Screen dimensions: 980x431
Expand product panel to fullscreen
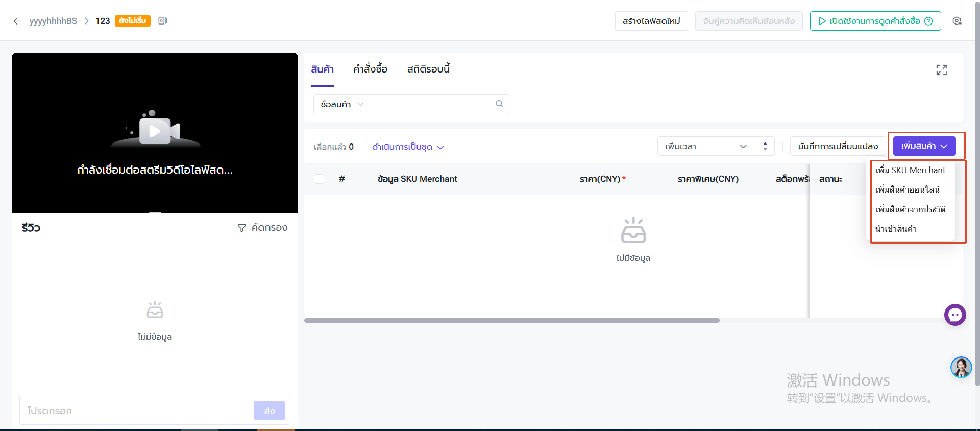coord(942,70)
